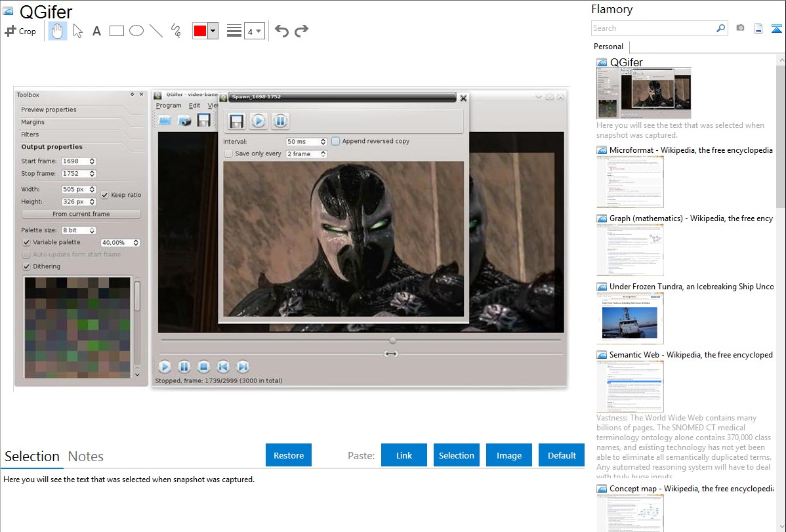Click the frame range slider handle
This screenshot has width=786, height=532.
point(391,354)
